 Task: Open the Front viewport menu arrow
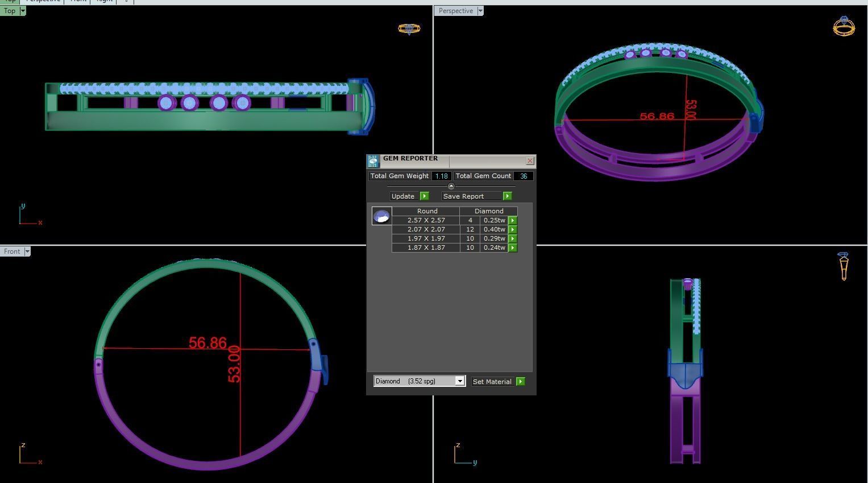point(27,251)
